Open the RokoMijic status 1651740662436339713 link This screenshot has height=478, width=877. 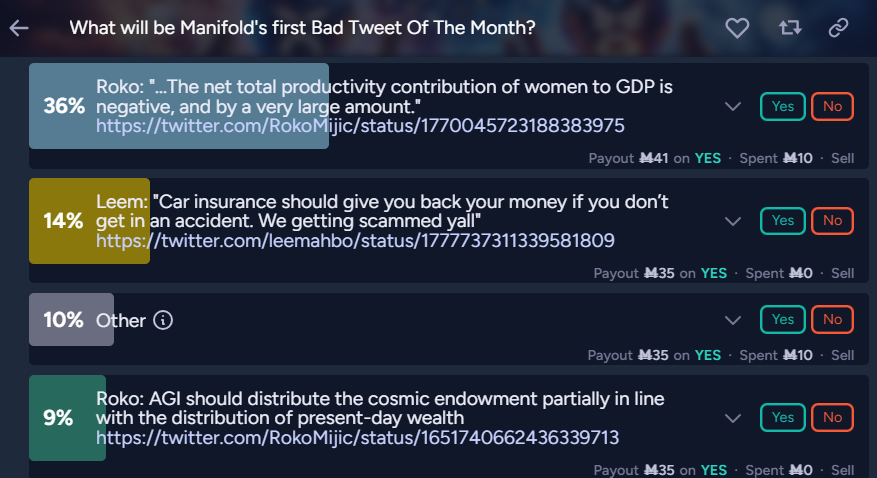click(357, 437)
